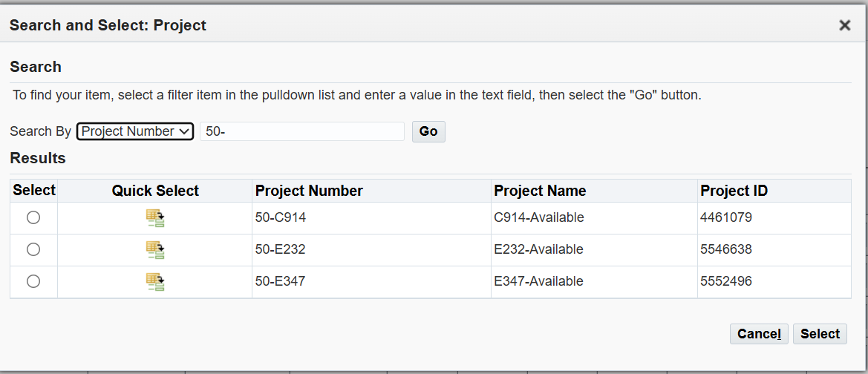
Task: Close the Search and Select dialog
Action: [x=844, y=25]
